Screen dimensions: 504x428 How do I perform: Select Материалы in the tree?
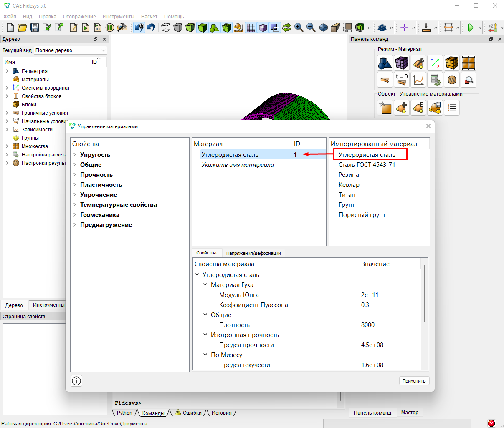[35, 80]
